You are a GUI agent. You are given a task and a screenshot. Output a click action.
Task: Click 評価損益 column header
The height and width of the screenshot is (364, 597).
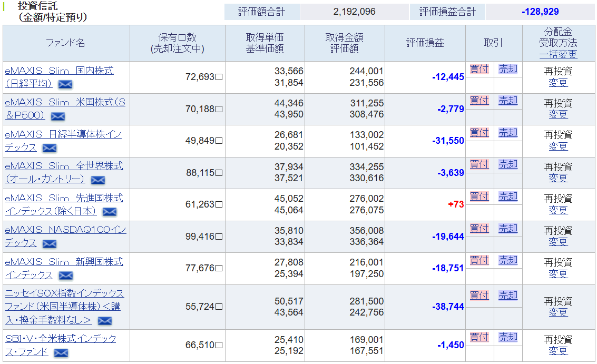coord(425,43)
